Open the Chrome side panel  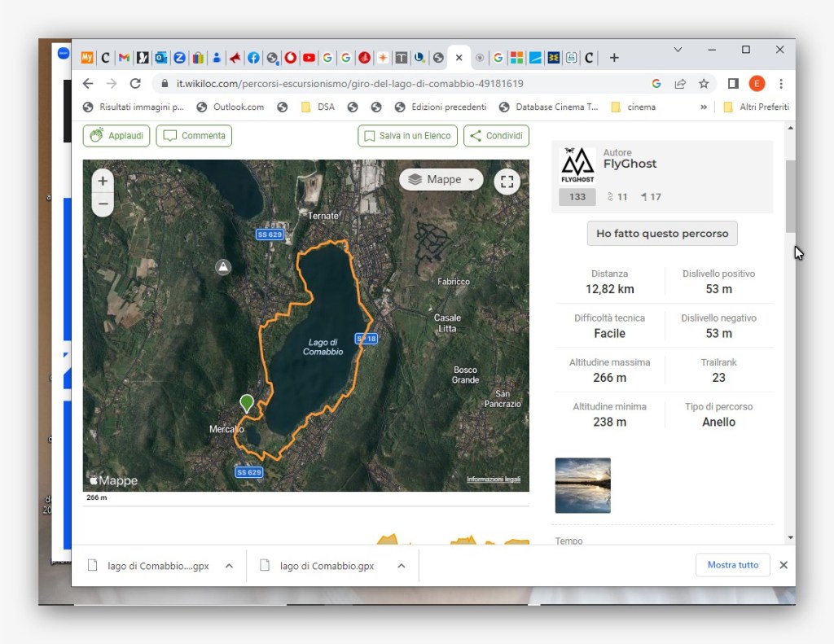tap(732, 83)
